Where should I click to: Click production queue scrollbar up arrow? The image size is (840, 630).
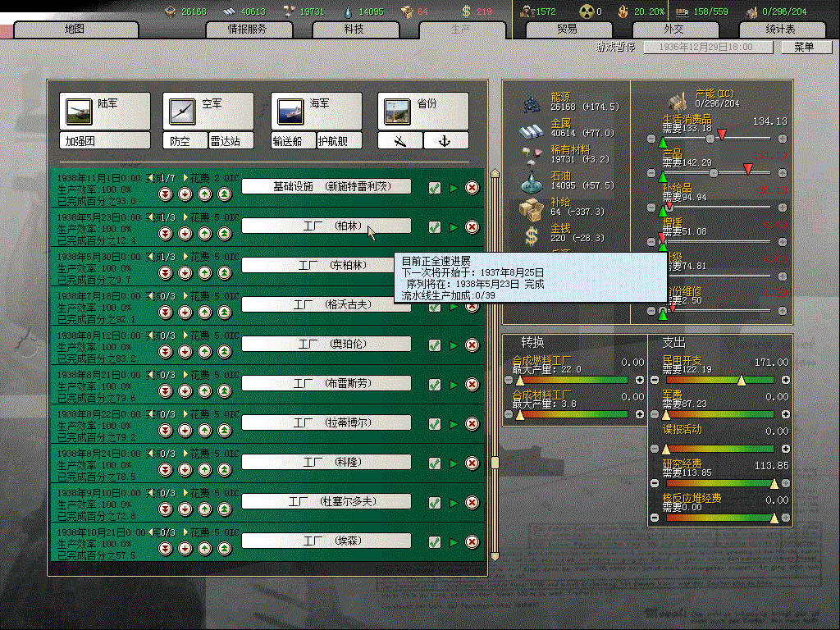(495, 173)
